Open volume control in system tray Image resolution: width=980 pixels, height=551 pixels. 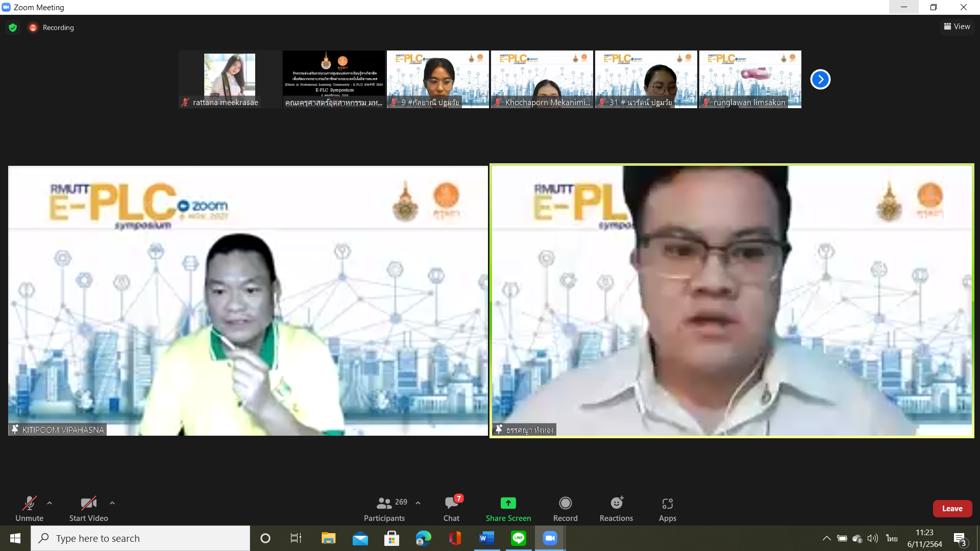tap(873, 538)
